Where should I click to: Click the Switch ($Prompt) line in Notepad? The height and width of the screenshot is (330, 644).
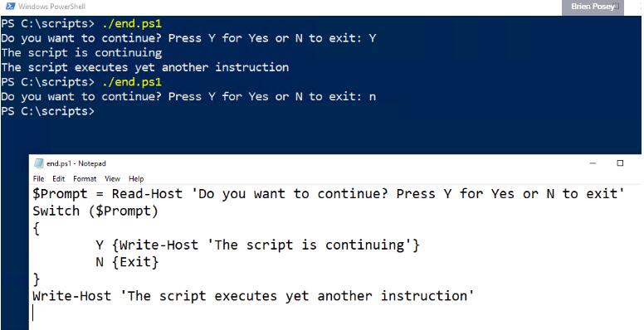point(95,211)
